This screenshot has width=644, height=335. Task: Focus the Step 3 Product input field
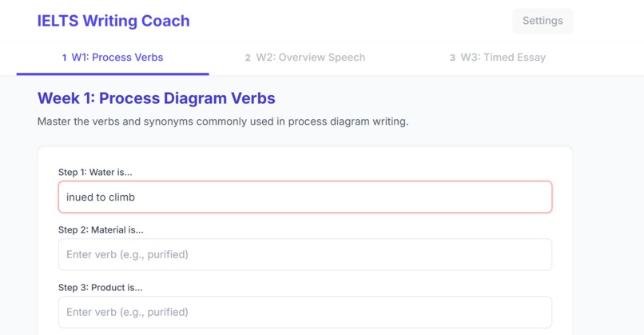[x=305, y=312]
